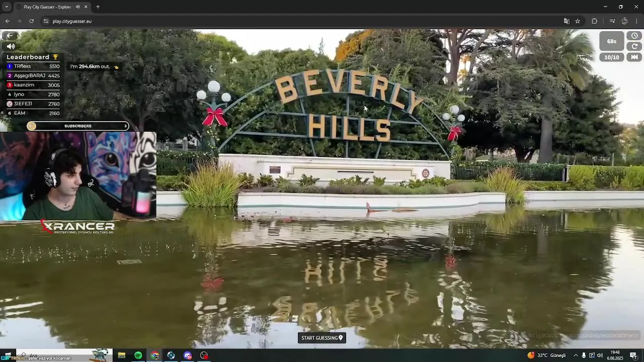Open the recording app taskbar icon

(204, 355)
